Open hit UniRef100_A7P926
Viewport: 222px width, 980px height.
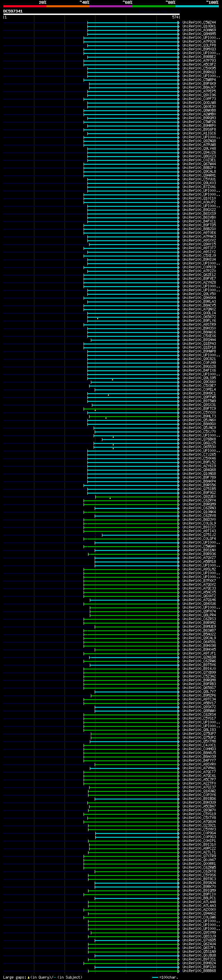pyautogui.click(x=199, y=41)
